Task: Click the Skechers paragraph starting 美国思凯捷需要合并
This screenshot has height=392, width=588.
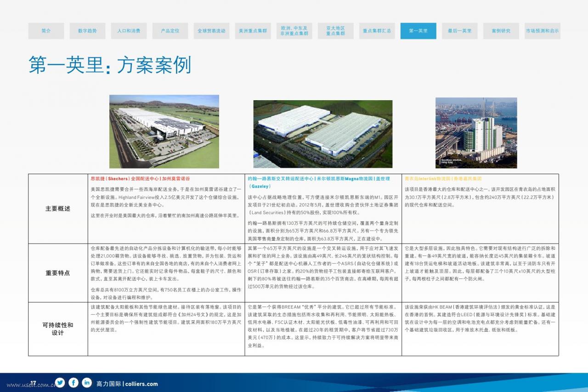Action: point(166,196)
